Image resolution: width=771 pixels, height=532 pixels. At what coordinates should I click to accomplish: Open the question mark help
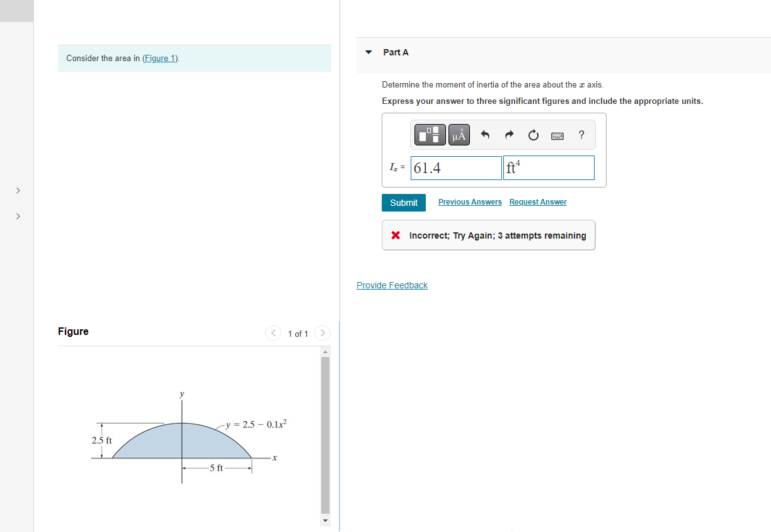click(x=581, y=135)
